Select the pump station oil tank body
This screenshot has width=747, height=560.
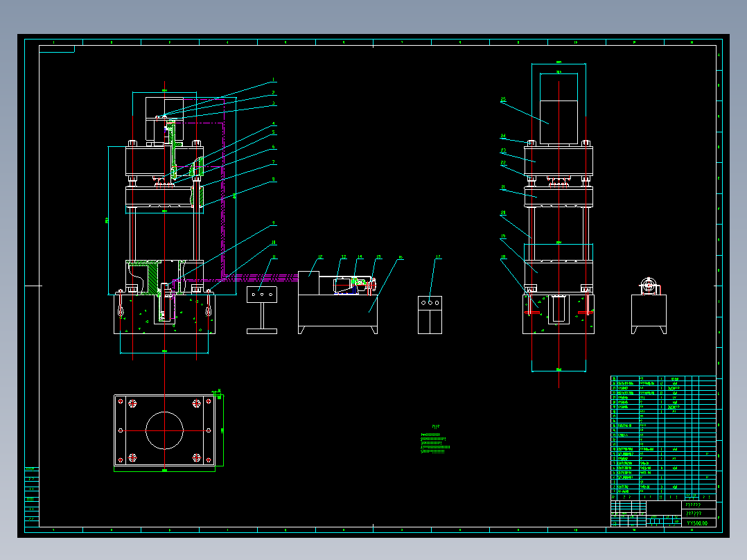point(337,310)
